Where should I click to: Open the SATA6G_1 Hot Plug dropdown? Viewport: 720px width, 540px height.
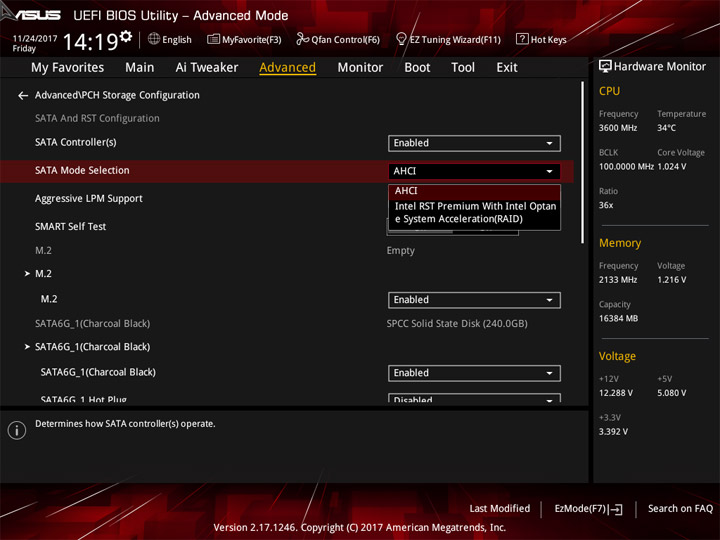click(474, 398)
